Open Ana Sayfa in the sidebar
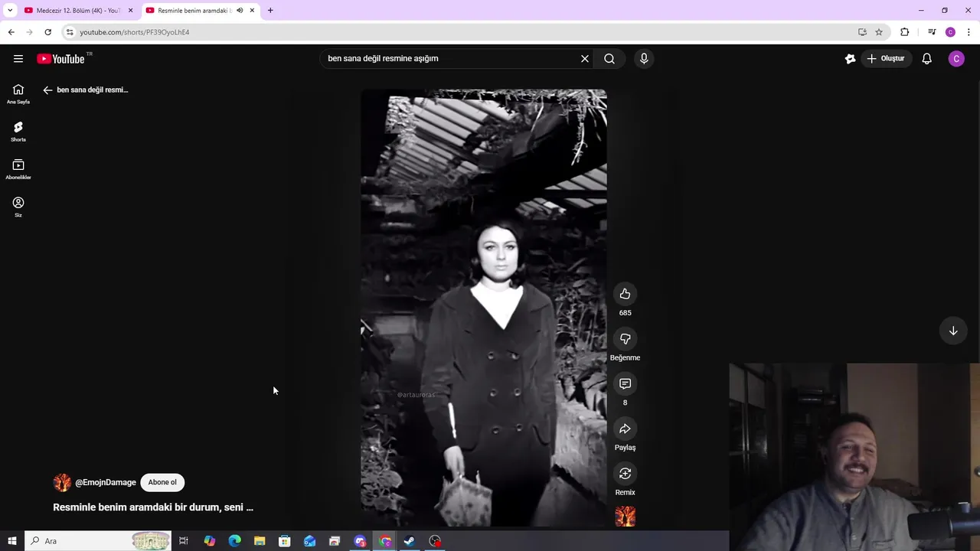This screenshot has width=980, height=551. click(x=18, y=94)
